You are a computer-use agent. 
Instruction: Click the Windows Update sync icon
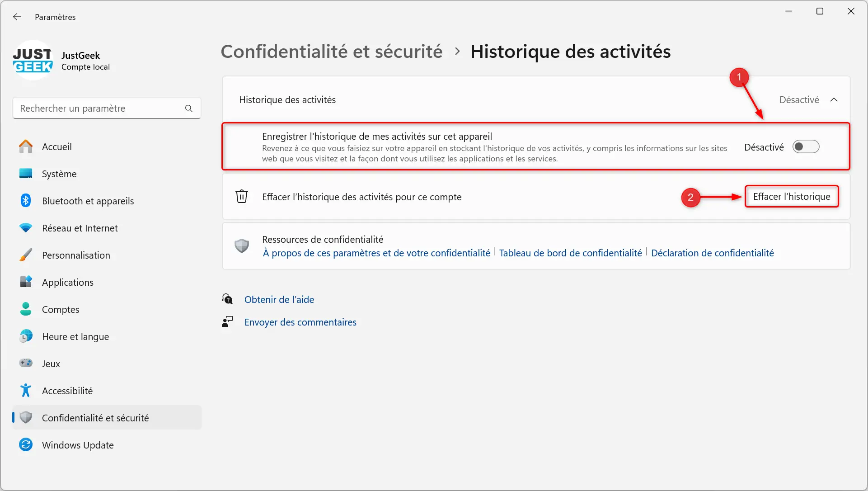(x=26, y=445)
